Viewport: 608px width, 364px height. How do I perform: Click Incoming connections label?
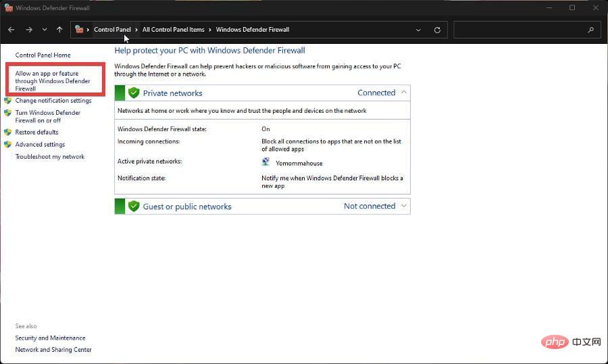(149, 142)
